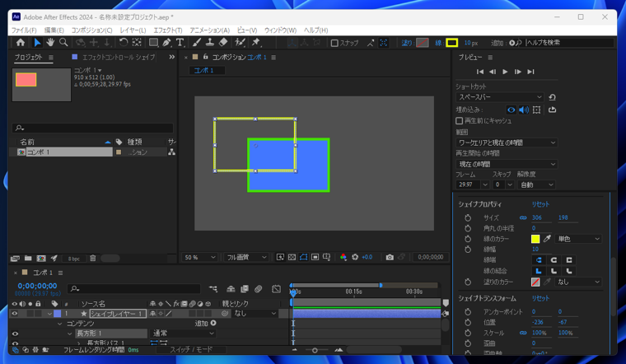The image size is (626, 364).
Task: Collapse the コンテンツ group
Action: [x=59, y=324]
